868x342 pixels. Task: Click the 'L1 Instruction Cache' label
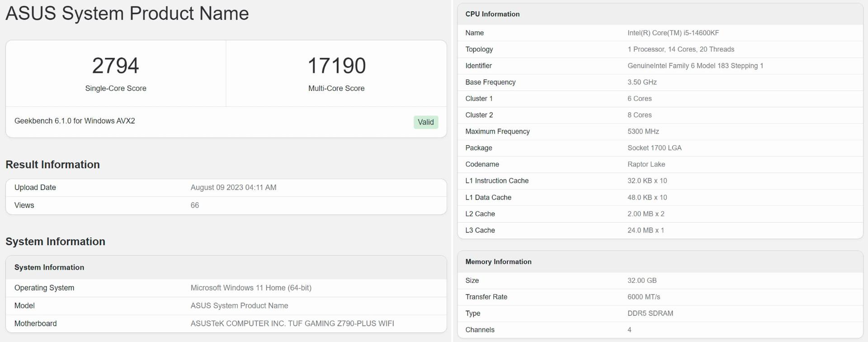pos(497,181)
